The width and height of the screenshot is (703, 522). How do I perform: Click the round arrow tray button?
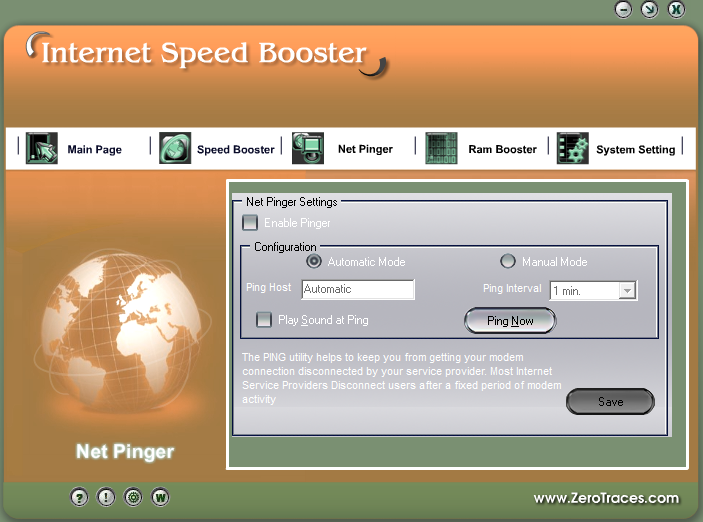point(650,9)
